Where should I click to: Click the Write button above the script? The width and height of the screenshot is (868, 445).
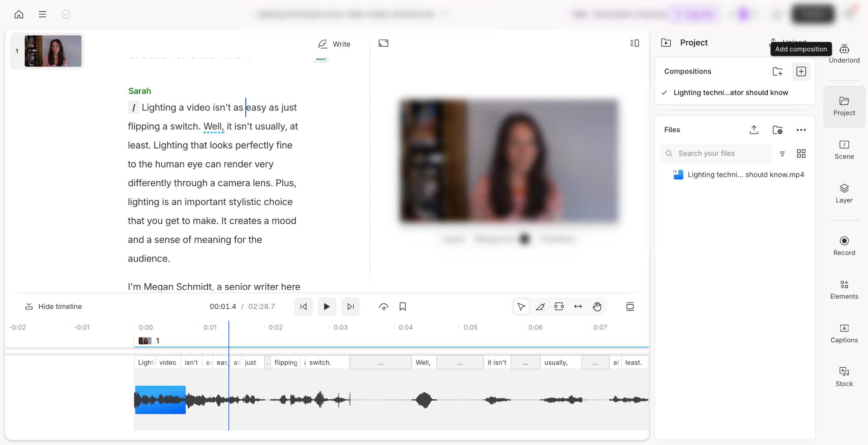(334, 44)
